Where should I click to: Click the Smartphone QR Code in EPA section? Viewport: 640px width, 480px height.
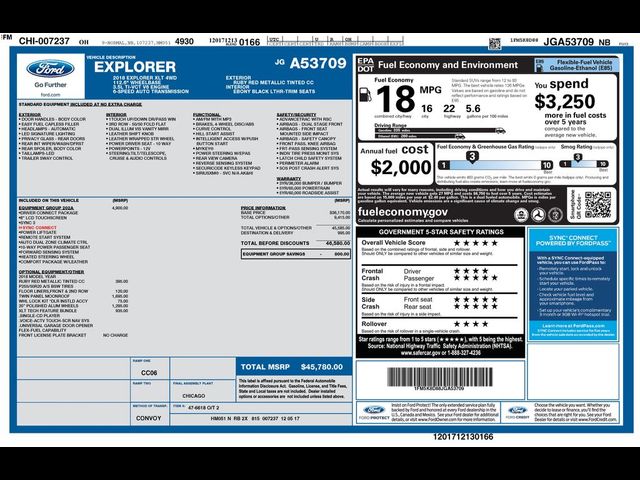point(598,205)
